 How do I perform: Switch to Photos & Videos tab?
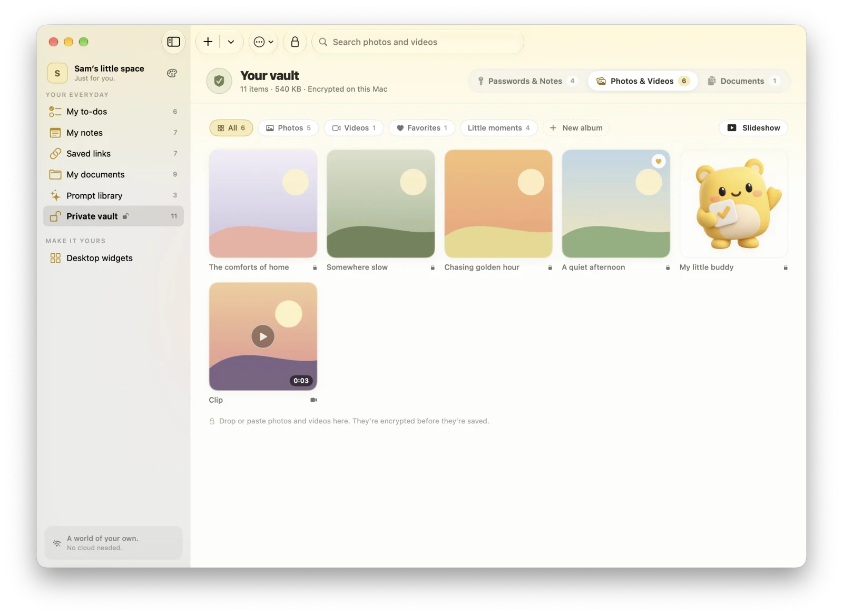click(x=642, y=81)
